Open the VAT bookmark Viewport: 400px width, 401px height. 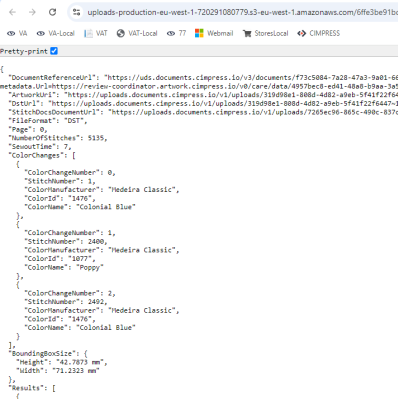(x=96, y=33)
